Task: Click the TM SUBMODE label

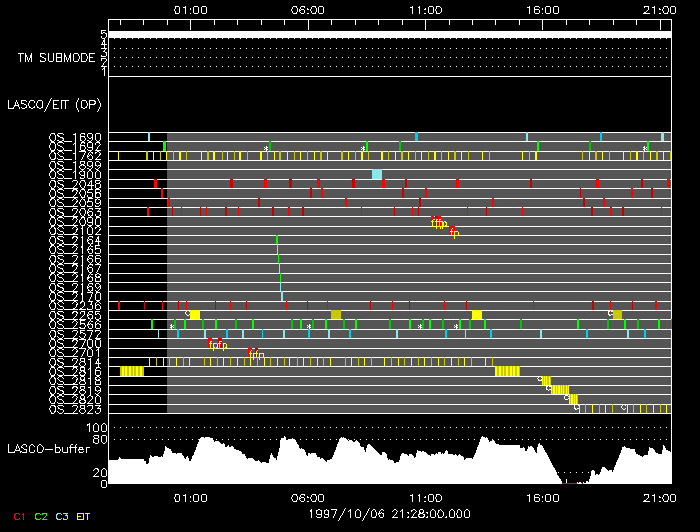Action: [56, 57]
